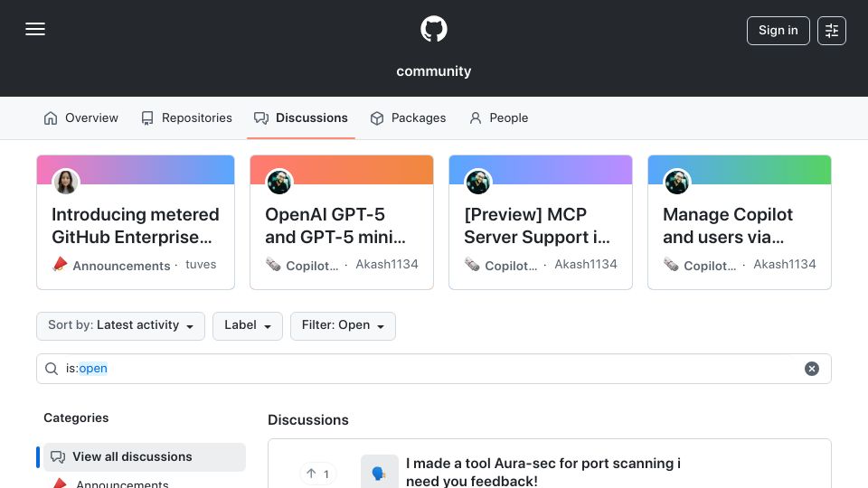Click Copilot category on MCP Server card

[x=511, y=266]
